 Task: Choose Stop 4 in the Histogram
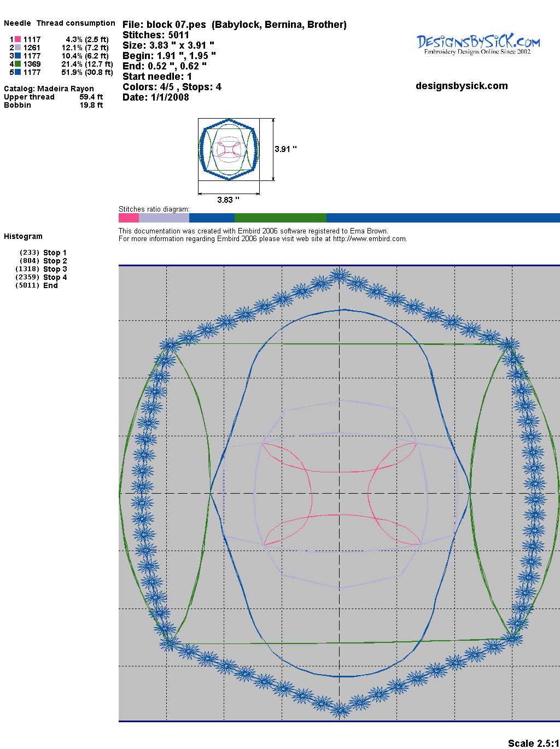coord(55,277)
